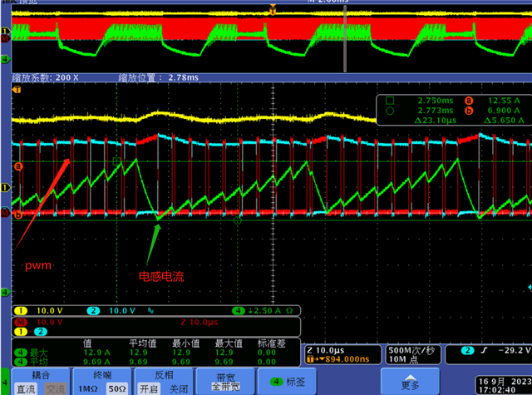The width and height of the screenshot is (532, 395).
Task: Click the 标准差 column header
Action: click(272, 343)
